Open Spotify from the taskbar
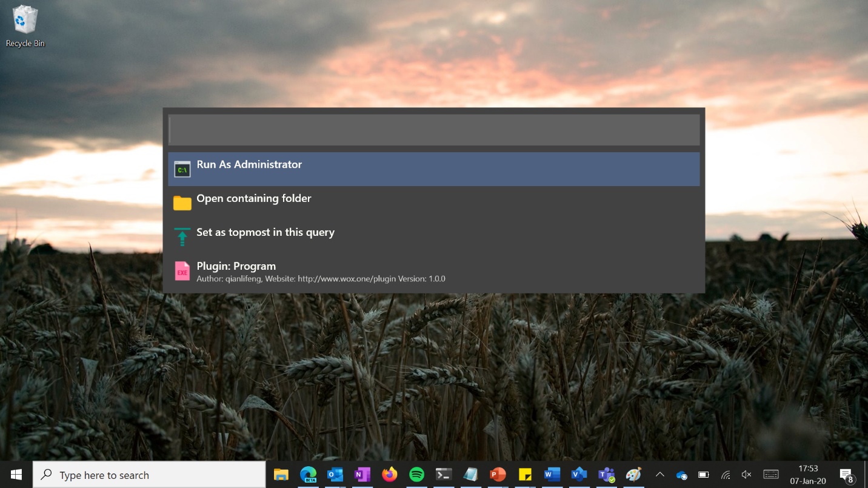Image resolution: width=868 pixels, height=488 pixels. click(416, 475)
